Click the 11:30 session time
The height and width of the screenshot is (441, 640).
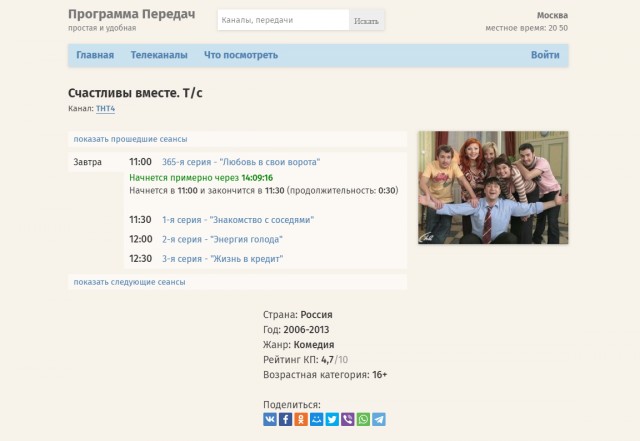tap(140, 220)
